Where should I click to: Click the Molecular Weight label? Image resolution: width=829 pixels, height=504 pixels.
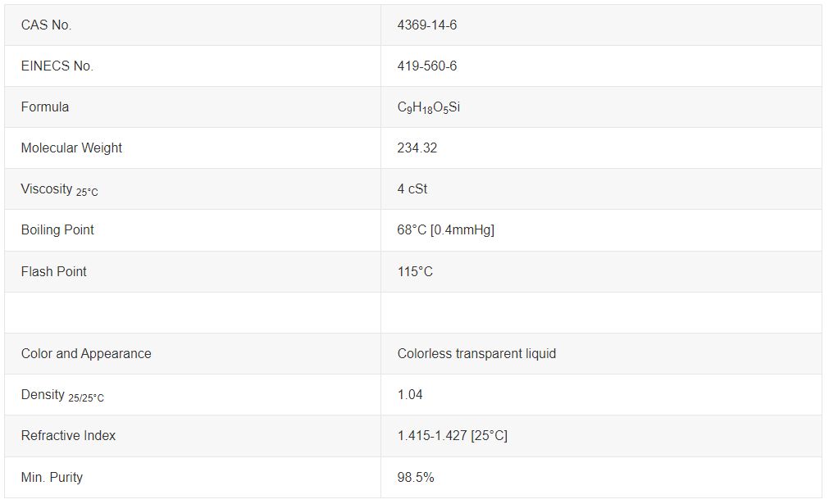71,148
